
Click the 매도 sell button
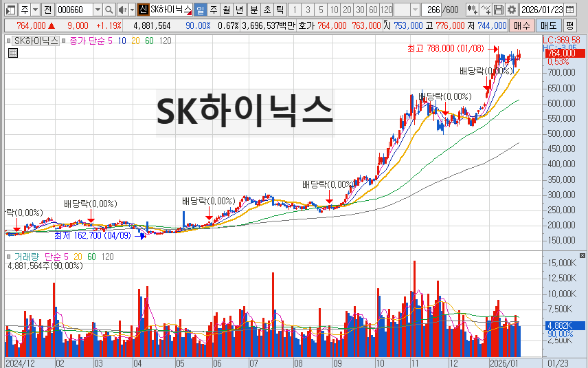(x=549, y=25)
